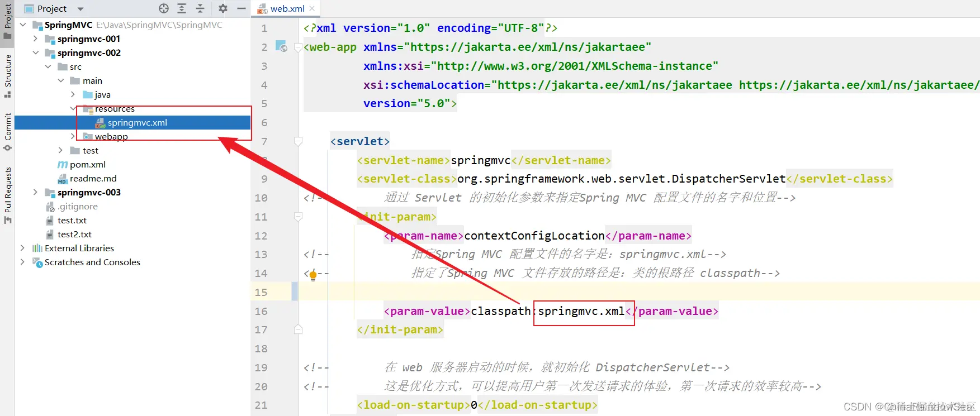Click the External Libraries icon
The image size is (980, 416).
click(37, 248)
